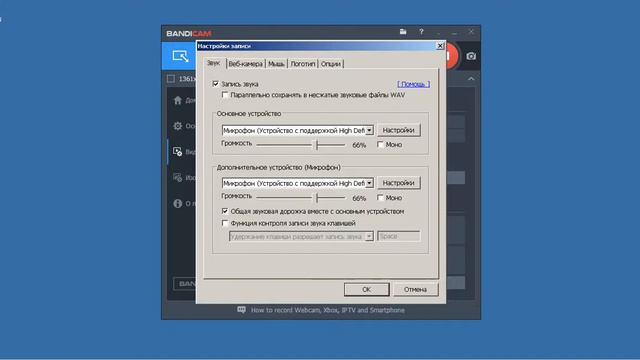The height and width of the screenshot is (360, 640).
Task: Click Настройки for the secondary device
Action: click(x=398, y=183)
